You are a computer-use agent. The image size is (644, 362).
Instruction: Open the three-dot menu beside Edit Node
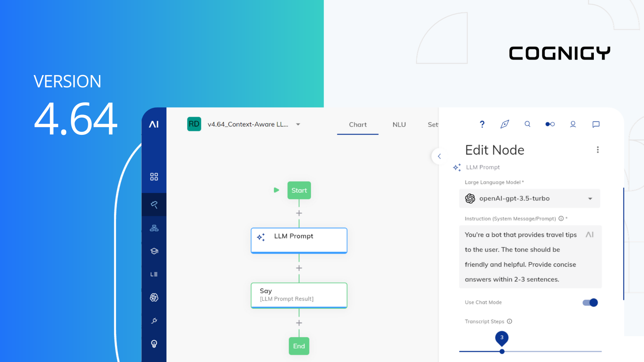click(598, 149)
